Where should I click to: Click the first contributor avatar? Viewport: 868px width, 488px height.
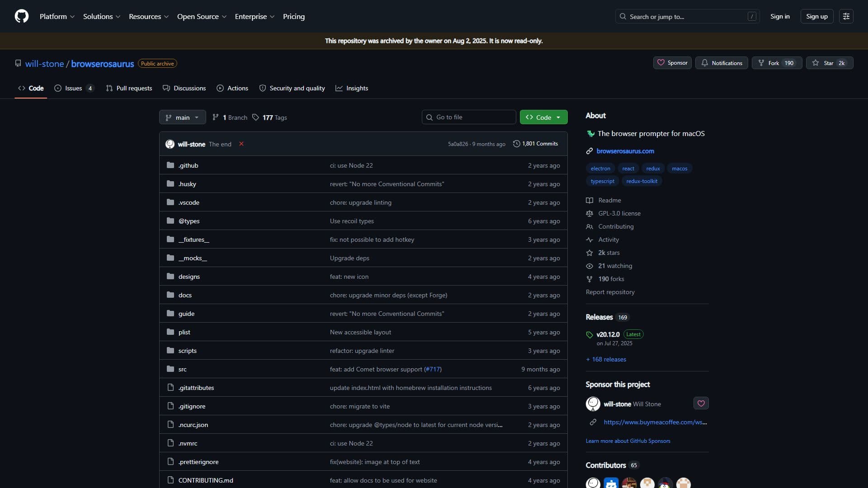pos(593,483)
